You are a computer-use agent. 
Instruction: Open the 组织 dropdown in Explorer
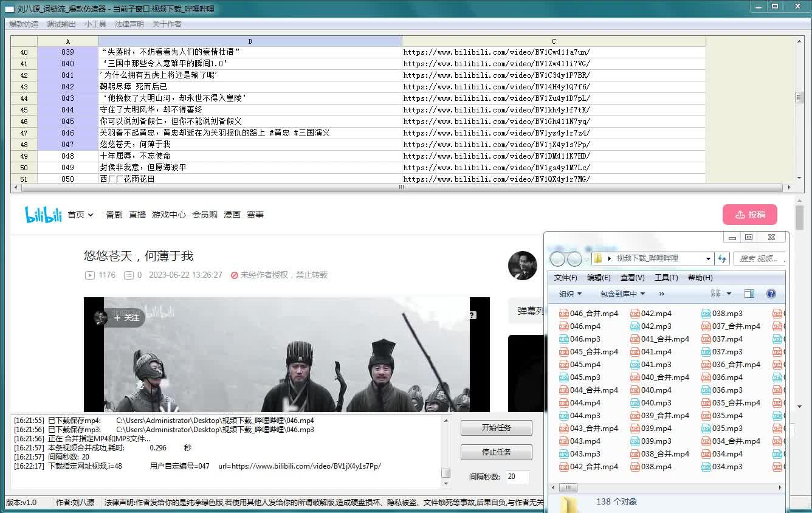click(x=570, y=294)
